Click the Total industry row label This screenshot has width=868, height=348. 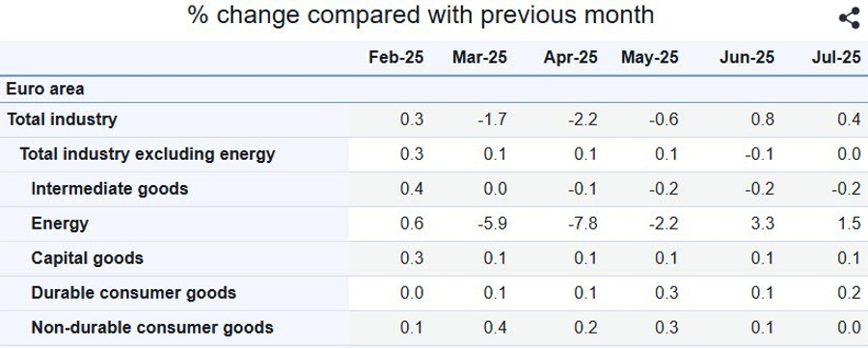[62, 120]
